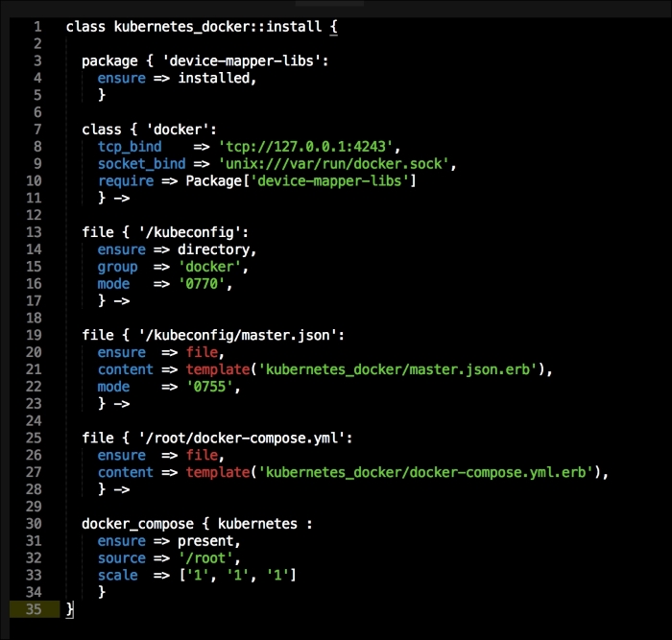The width and height of the screenshot is (672, 640).
Task: Click the tcp_bind attribute name
Action: (130, 147)
